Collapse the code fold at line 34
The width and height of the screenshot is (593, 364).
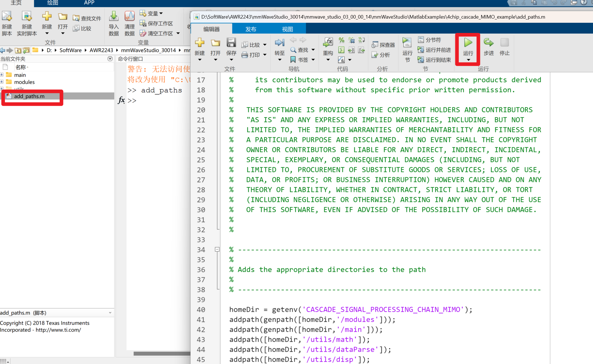pos(217,249)
